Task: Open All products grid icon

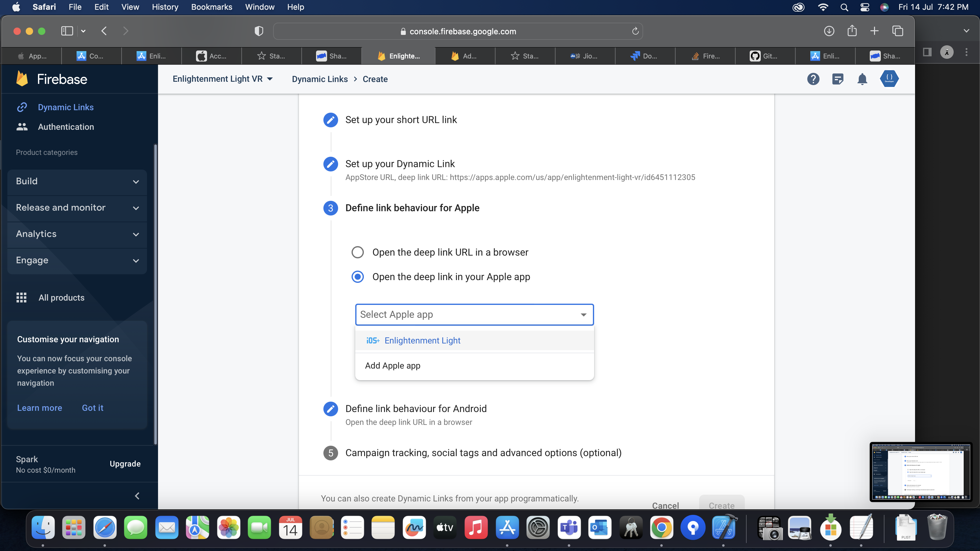Action: tap(21, 298)
